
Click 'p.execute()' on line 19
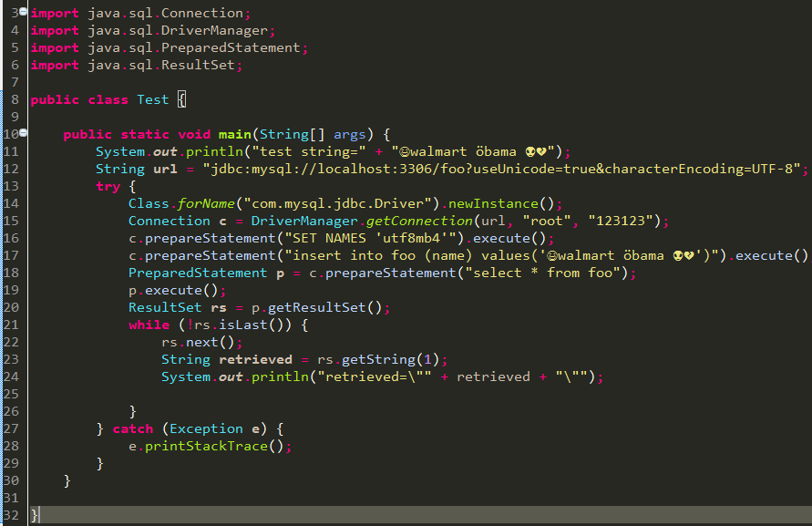(173, 290)
